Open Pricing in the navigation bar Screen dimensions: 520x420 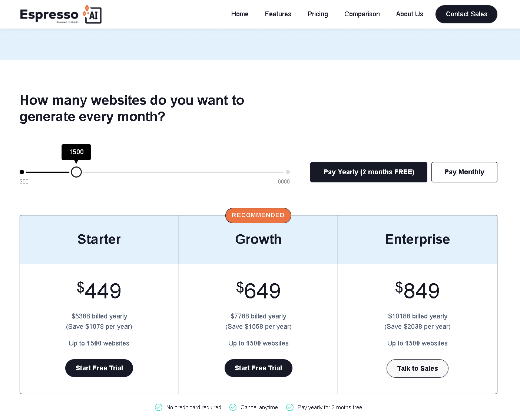click(318, 14)
